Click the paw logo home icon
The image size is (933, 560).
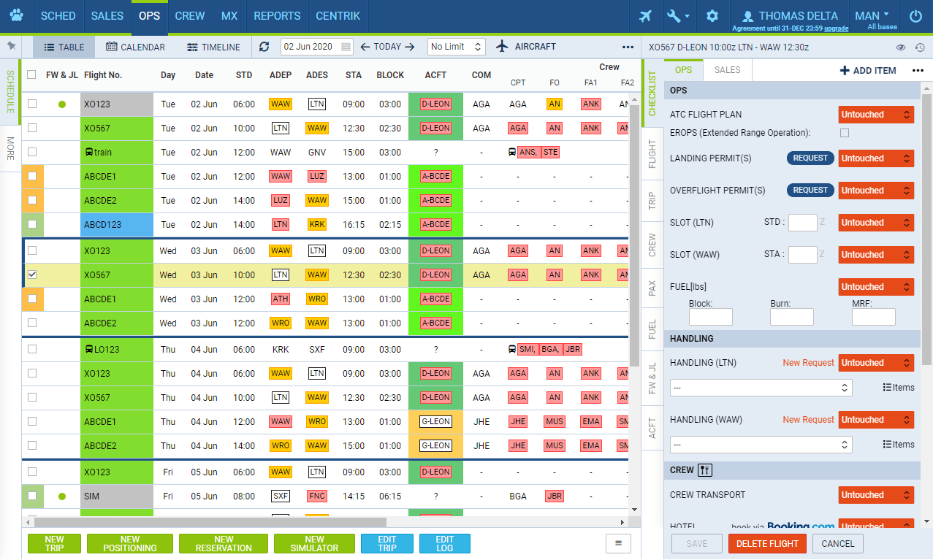coord(16,16)
